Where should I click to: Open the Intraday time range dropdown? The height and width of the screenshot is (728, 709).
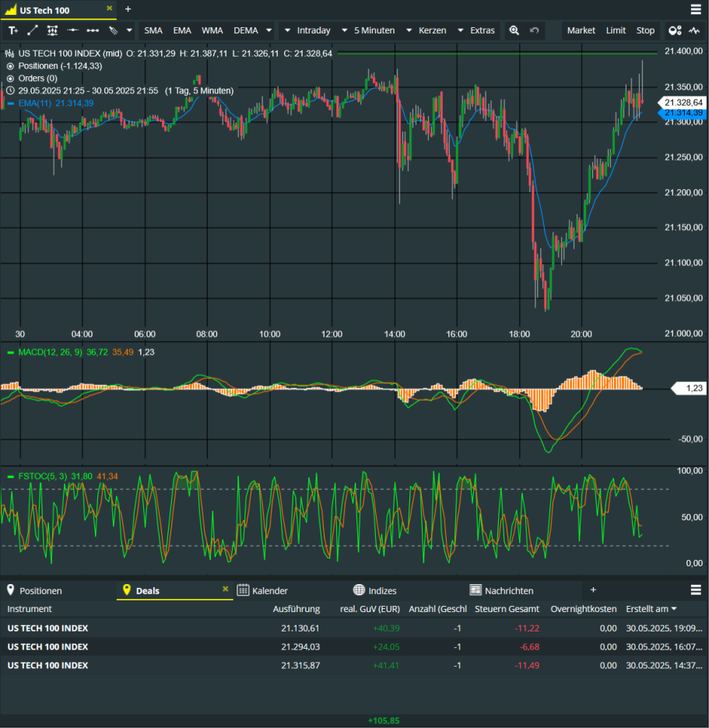point(307,30)
